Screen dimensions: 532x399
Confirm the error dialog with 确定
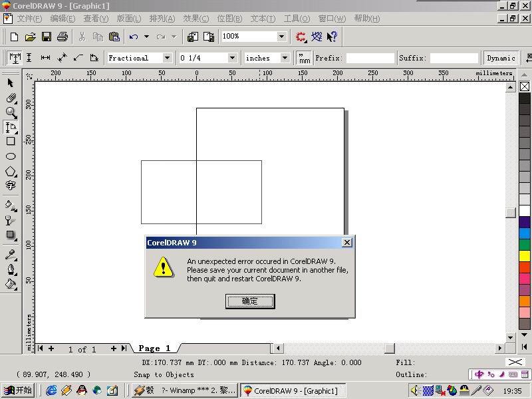click(250, 301)
